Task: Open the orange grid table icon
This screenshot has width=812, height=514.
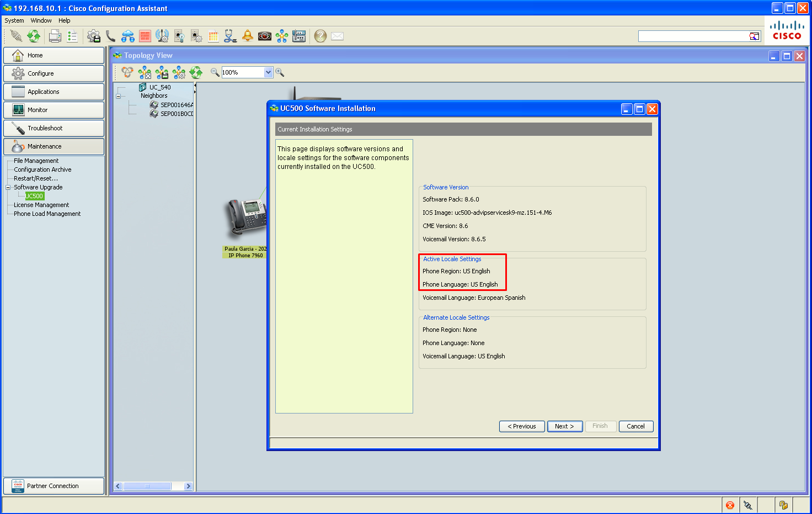Action: click(x=213, y=36)
